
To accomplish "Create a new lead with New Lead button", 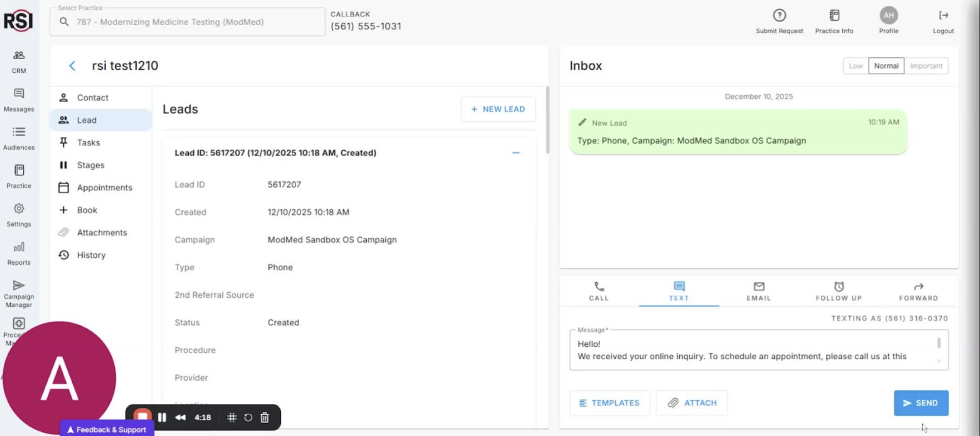I will tap(498, 109).
